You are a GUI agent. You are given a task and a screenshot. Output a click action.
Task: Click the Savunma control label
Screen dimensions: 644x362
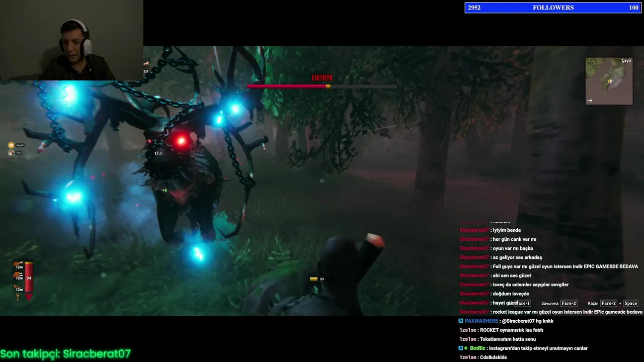tap(550, 303)
